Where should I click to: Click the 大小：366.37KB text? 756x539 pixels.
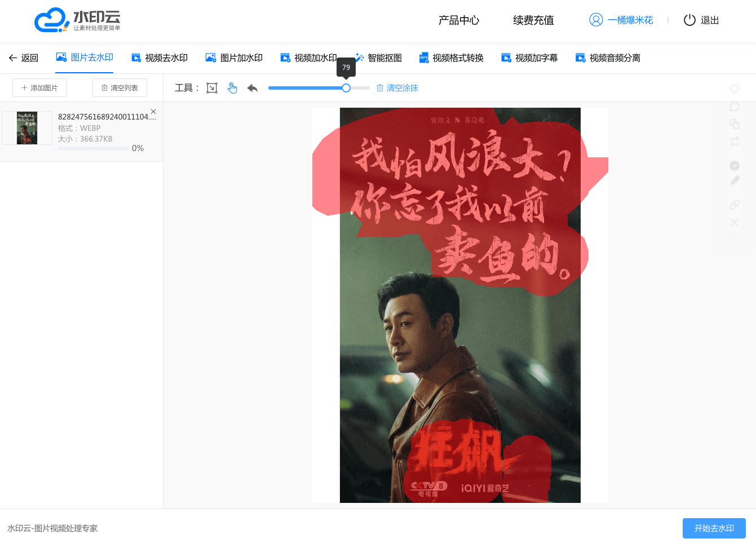point(85,139)
